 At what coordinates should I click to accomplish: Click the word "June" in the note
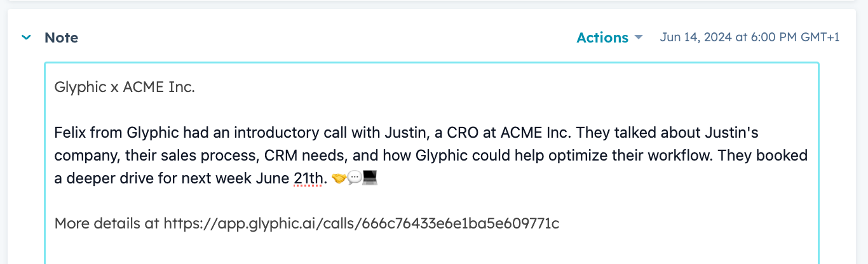coord(272,179)
